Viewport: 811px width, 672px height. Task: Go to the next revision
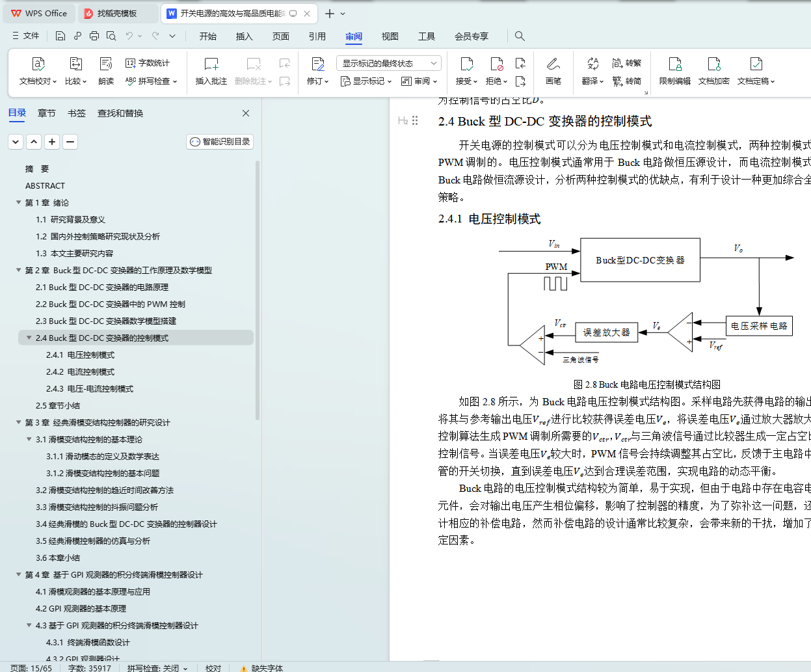520,81
